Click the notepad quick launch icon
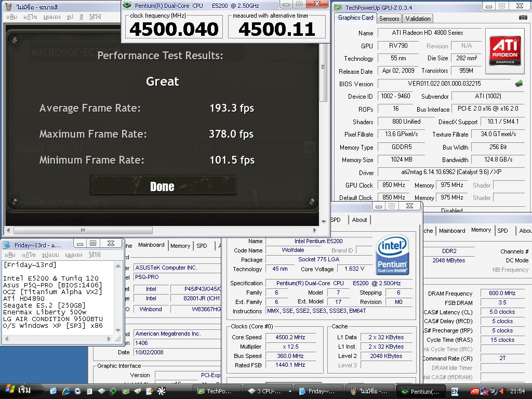 pyautogui.click(x=89, y=391)
